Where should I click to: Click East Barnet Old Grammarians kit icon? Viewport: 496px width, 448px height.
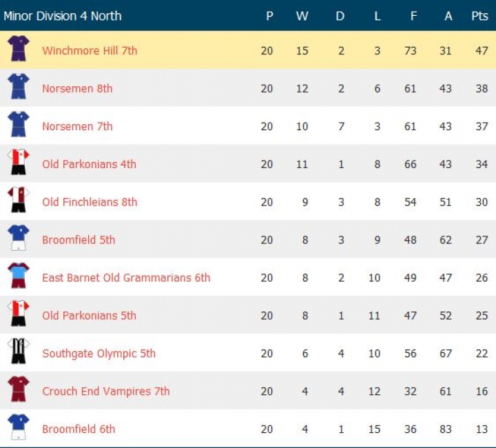click(19, 277)
